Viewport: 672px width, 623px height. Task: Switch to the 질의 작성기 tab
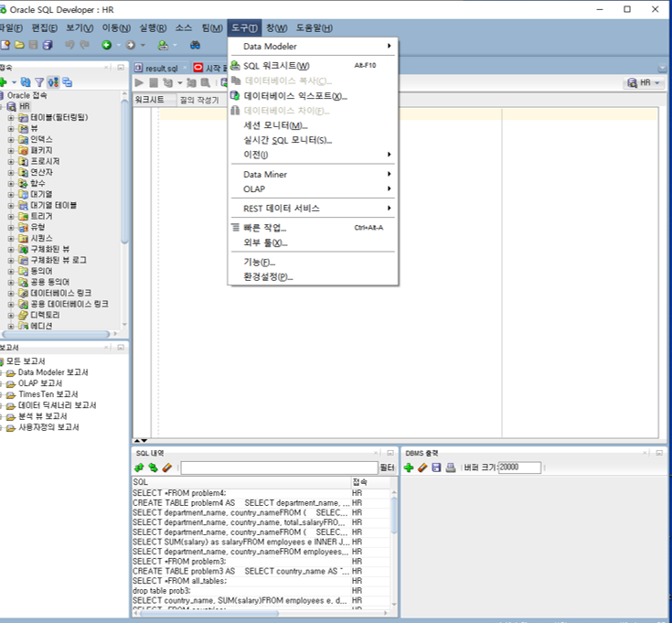point(199,100)
